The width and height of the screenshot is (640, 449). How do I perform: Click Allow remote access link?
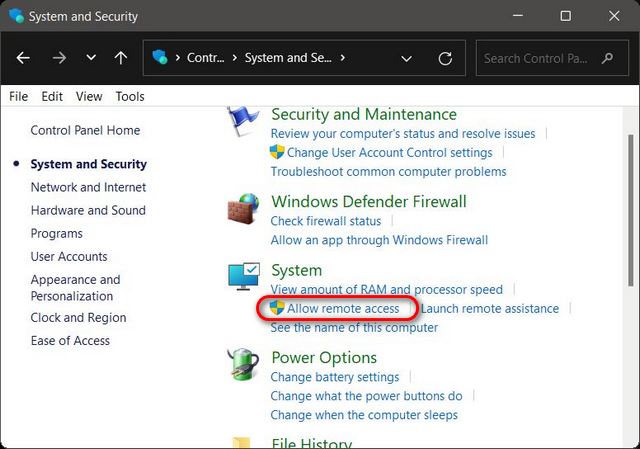click(342, 308)
